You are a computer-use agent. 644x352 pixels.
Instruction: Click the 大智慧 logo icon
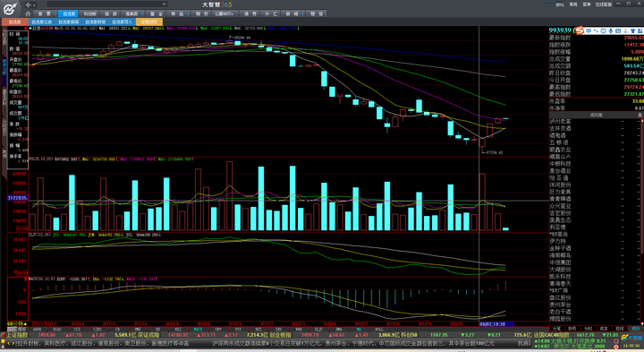tap(10, 8)
